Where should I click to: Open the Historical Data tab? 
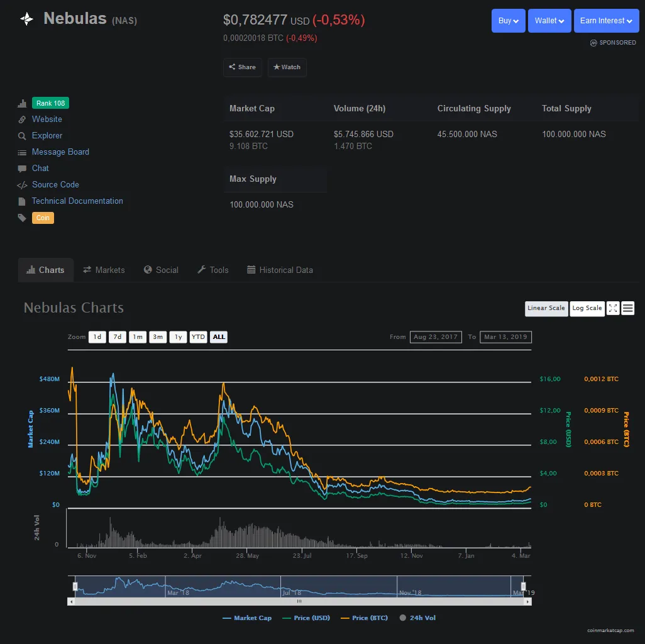(x=280, y=270)
